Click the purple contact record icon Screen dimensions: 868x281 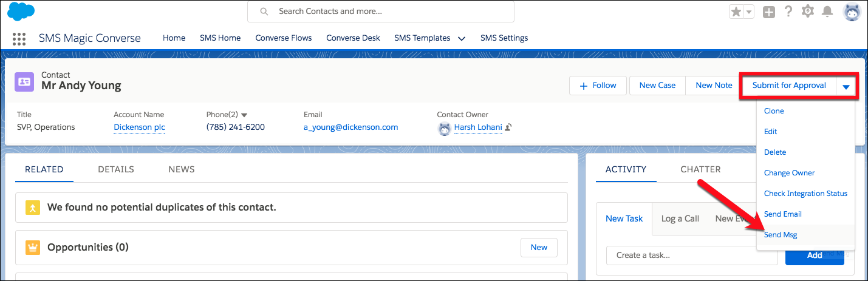(x=24, y=81)
